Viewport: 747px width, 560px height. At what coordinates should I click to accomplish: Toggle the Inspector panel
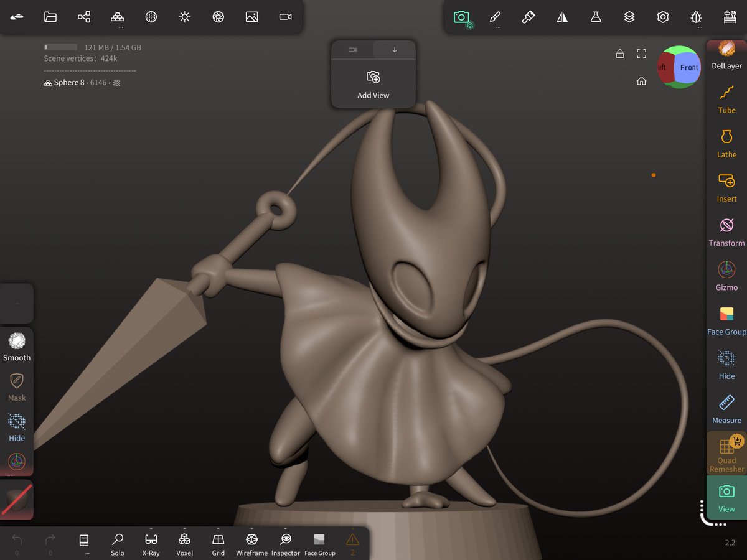pos(286,543)
